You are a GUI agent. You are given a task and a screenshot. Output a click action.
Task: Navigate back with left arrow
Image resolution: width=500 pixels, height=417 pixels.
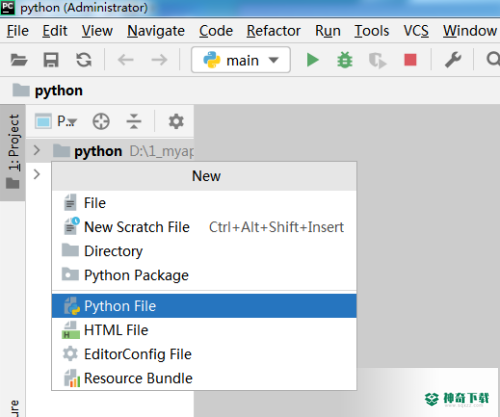point(126,60)
